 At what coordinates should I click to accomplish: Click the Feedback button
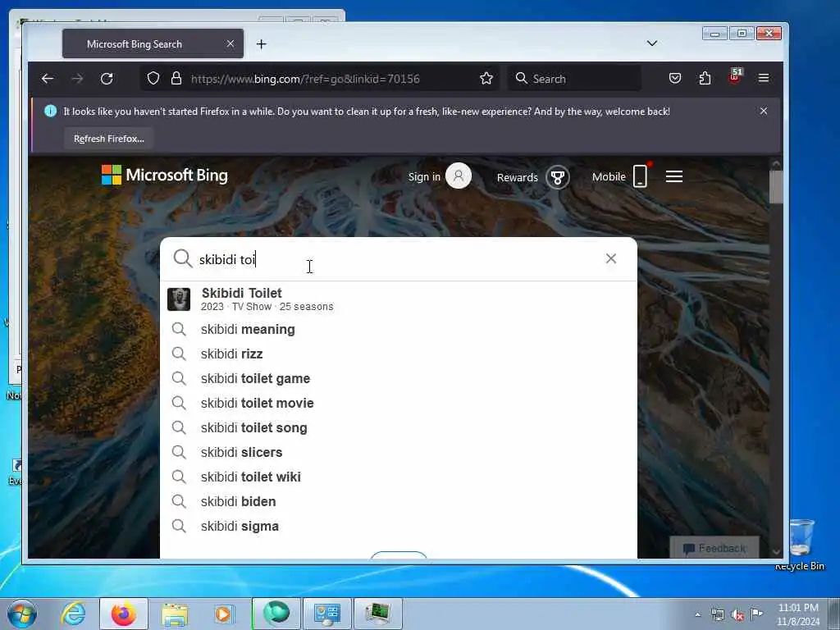(714, 547)
